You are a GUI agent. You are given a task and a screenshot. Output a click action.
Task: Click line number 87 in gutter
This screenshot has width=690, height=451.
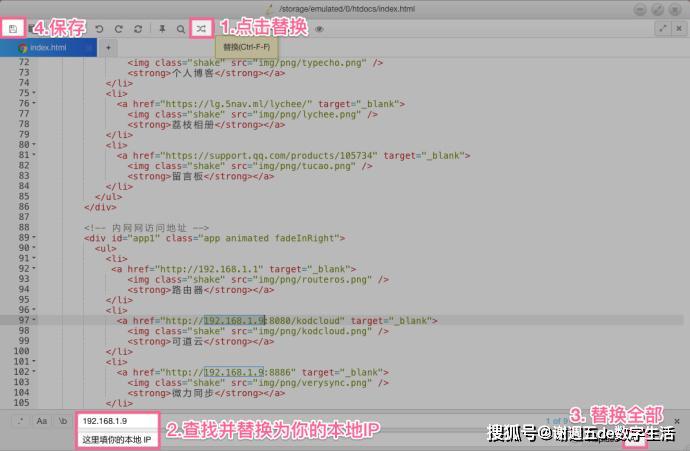[24, 217]
